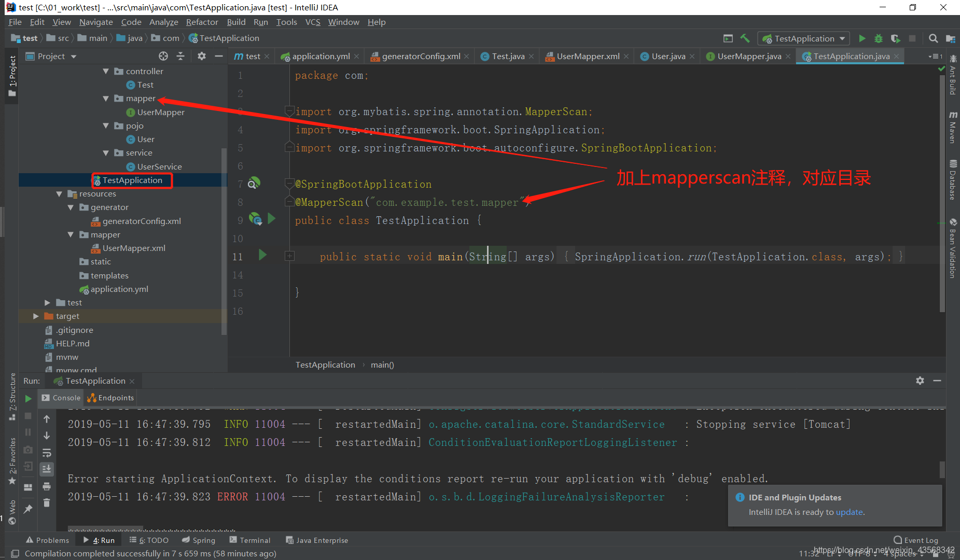The image size is (960, 560).
Task: Open the VCS menu
Action: click(x=313, y=22)
